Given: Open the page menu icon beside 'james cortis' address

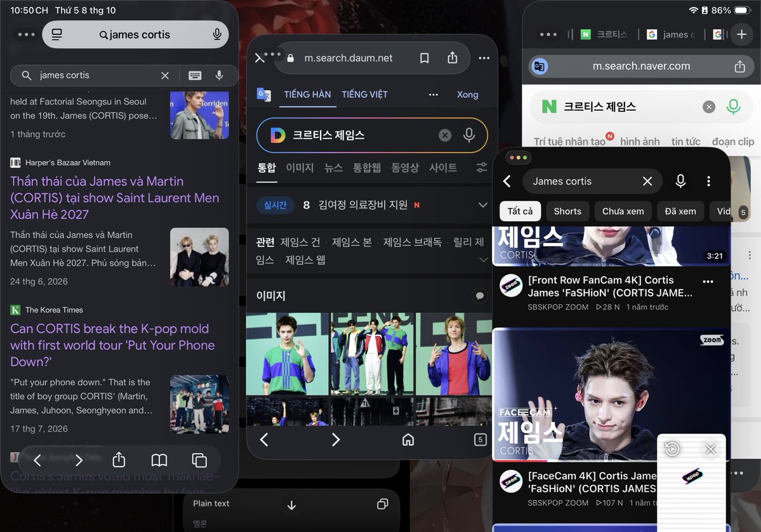Looking at the screenshot, I should pos(56,34).
